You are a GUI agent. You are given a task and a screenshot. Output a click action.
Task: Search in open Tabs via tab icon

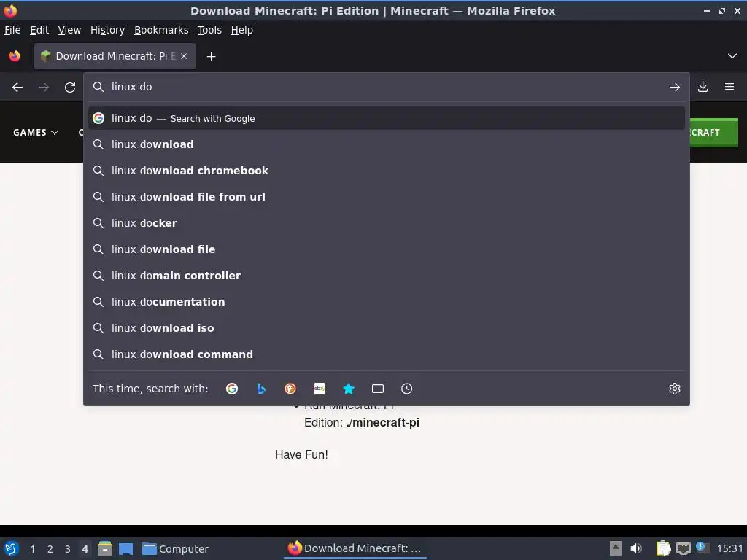click(378, 389)
